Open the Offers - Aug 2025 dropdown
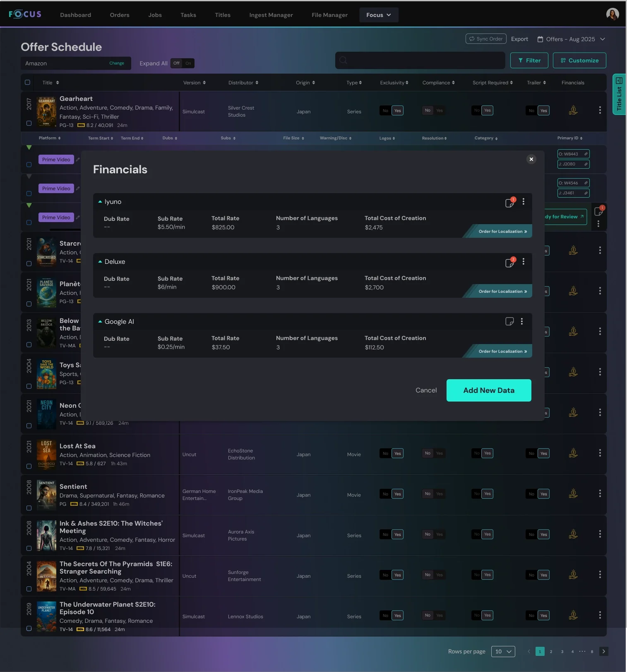 click(x=571, y=39)
